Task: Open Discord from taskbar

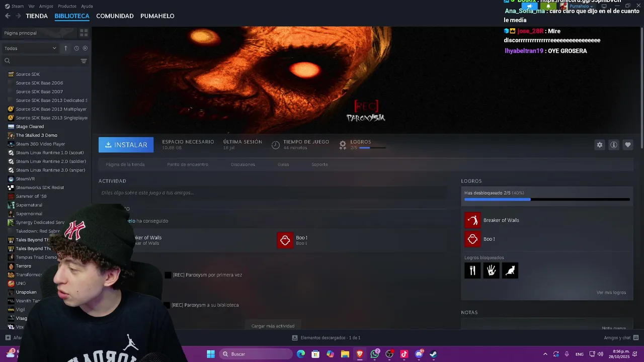Action: (419, 354)
